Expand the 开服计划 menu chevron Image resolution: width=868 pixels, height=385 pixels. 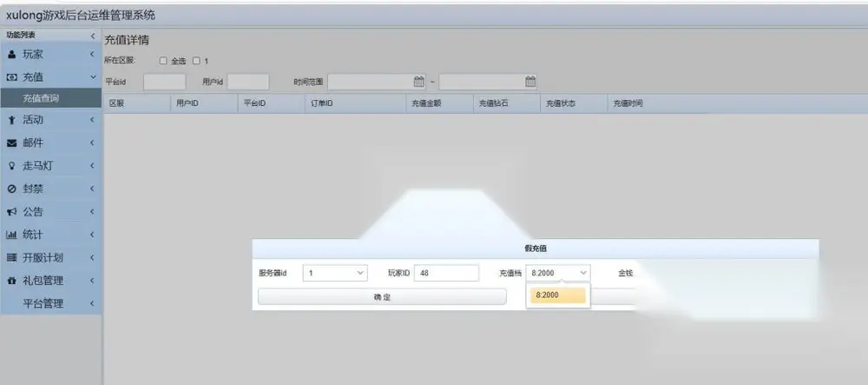[93, 257]
